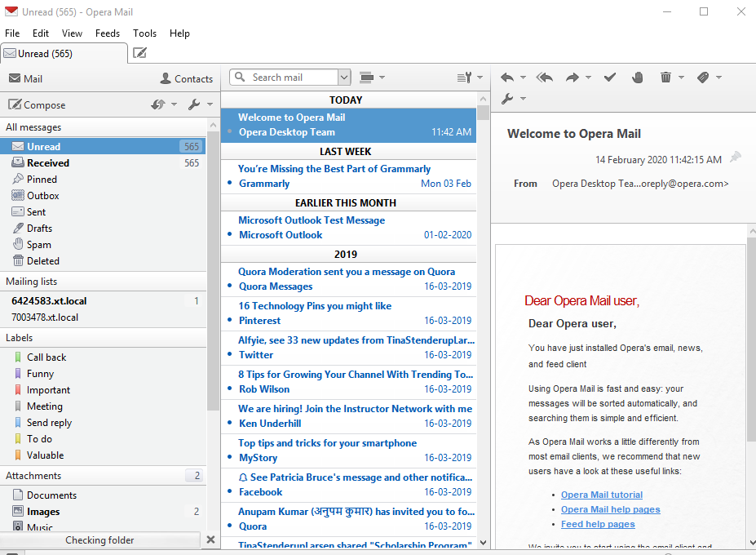
Task: Select the To do label
Action: 104,438
